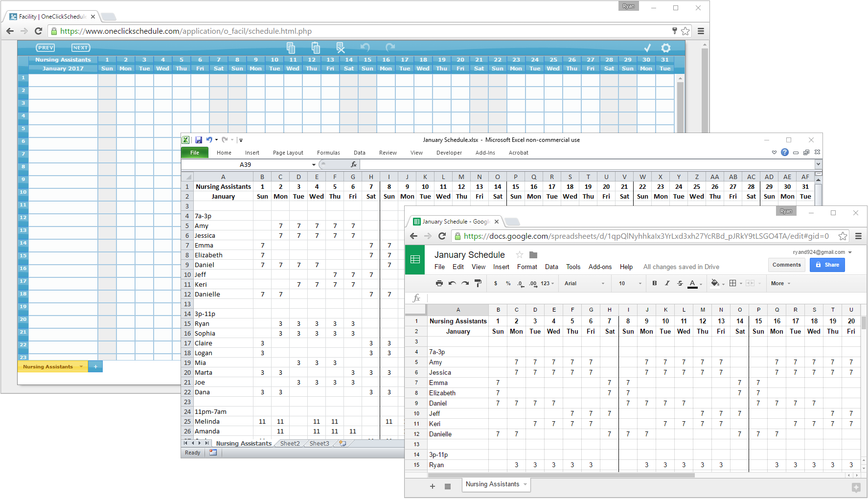Screen dimensions: 868x499
Task: Click the copy icon in OneClickSchedule toolbar
Action: pos(291,47)
